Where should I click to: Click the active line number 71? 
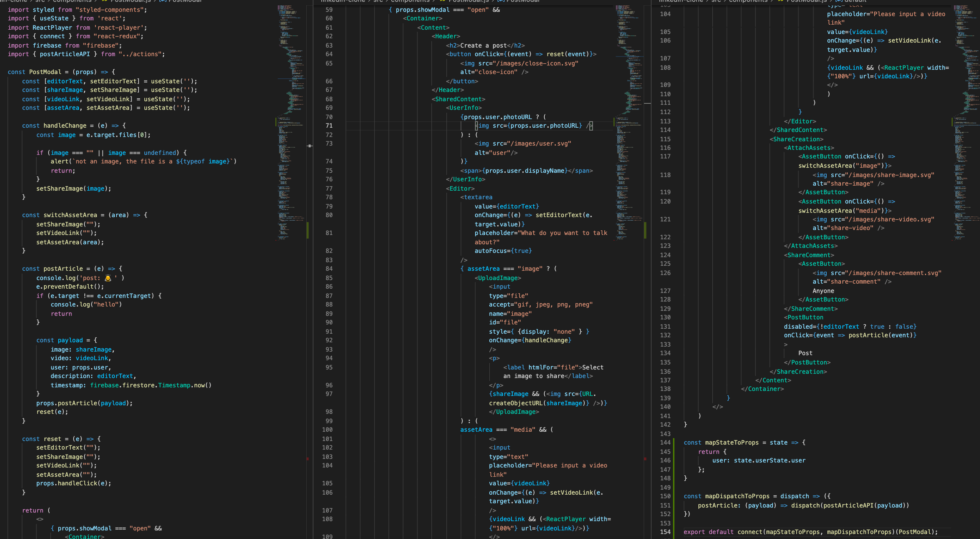click(x=329, y=126)
